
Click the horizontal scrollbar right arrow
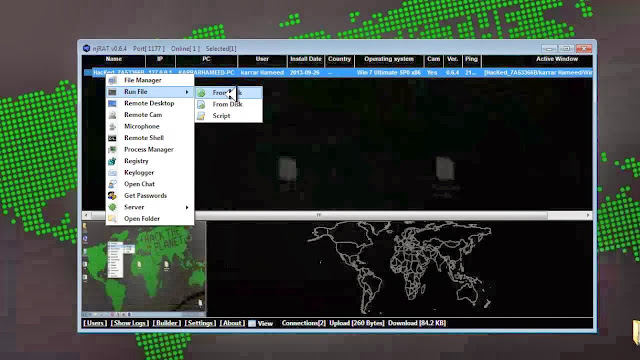click(x=588, y=215)
